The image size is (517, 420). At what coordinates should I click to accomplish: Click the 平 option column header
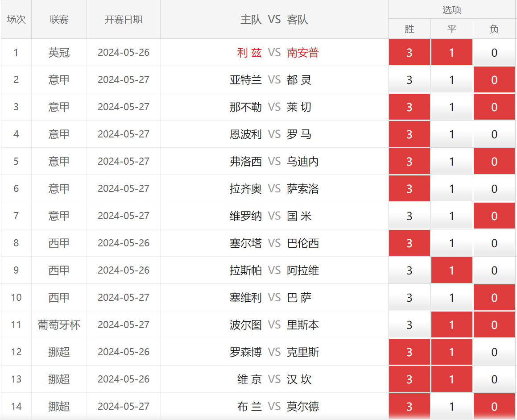(x=452, y=29)
